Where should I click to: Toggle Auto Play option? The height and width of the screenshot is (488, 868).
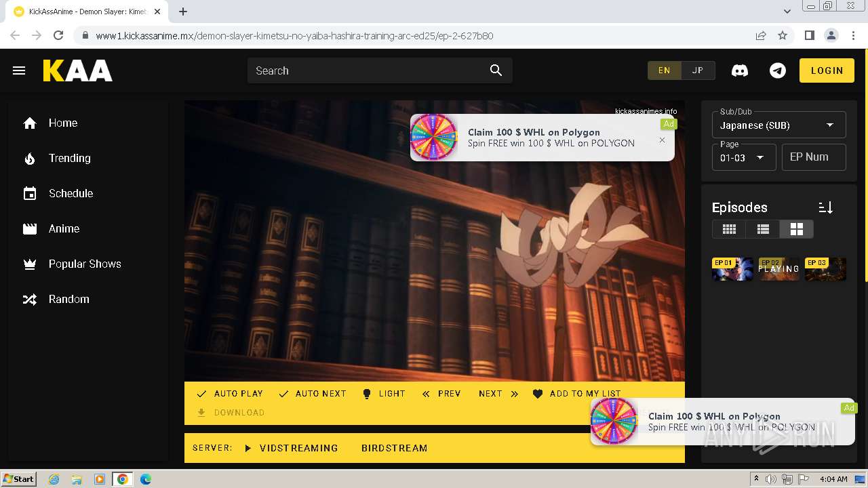pyautogui.click(x=229, y=394)
